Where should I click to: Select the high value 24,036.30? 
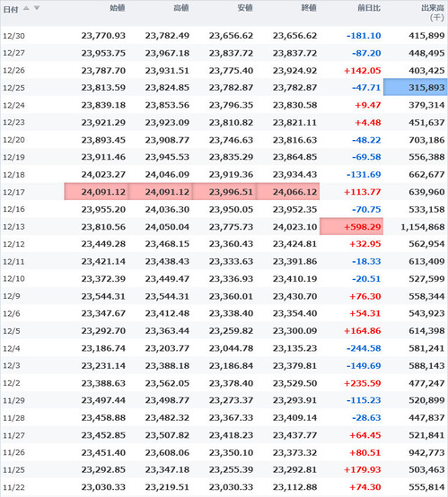[167, 210]
